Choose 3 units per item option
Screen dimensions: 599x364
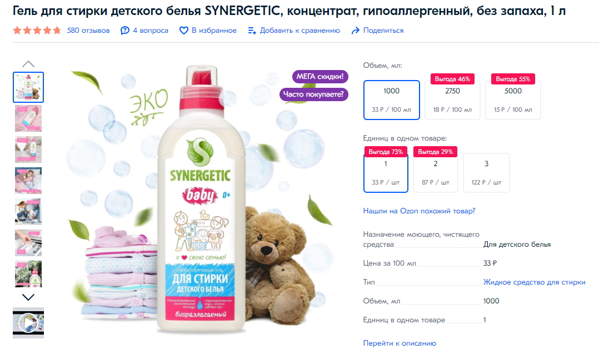(486, 173)
